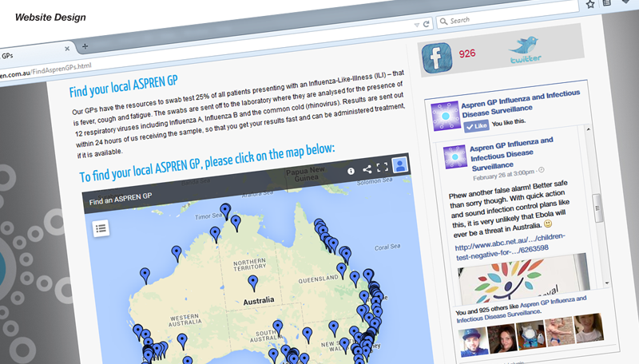
Task: Select the South Australia label map pin
Action: pyautogui.click(x=278, y=328)
